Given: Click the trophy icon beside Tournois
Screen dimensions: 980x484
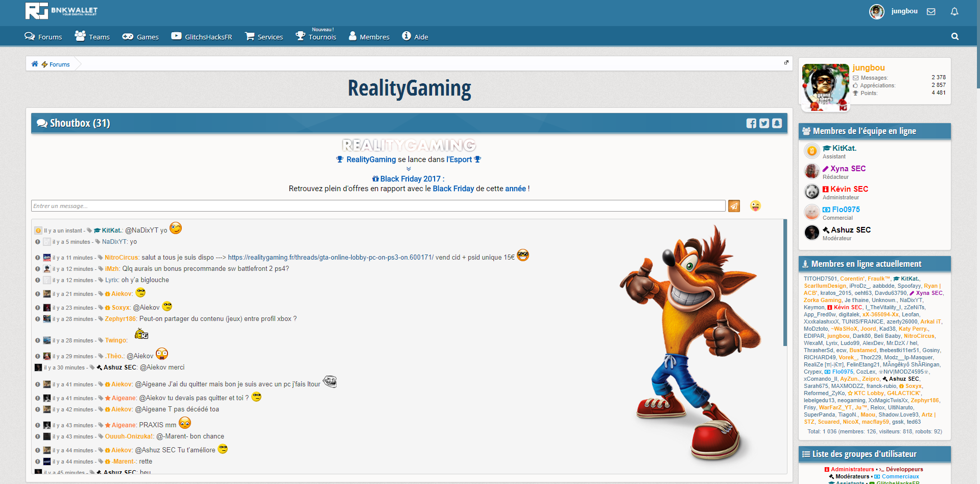Looking at the screenshot, I should click(x=300, y=36).
